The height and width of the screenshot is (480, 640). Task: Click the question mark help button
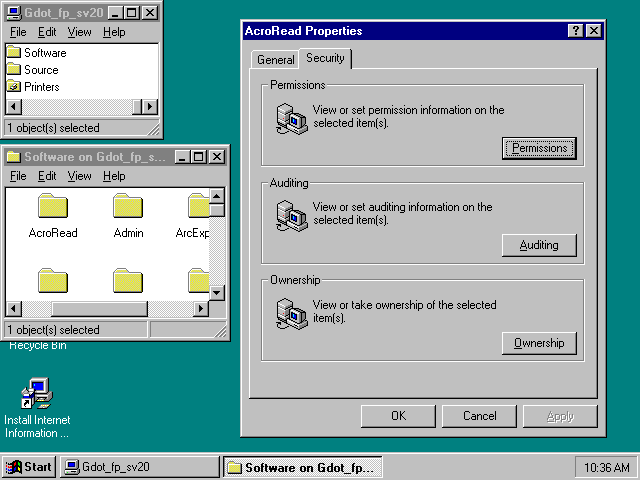point(576,31)
